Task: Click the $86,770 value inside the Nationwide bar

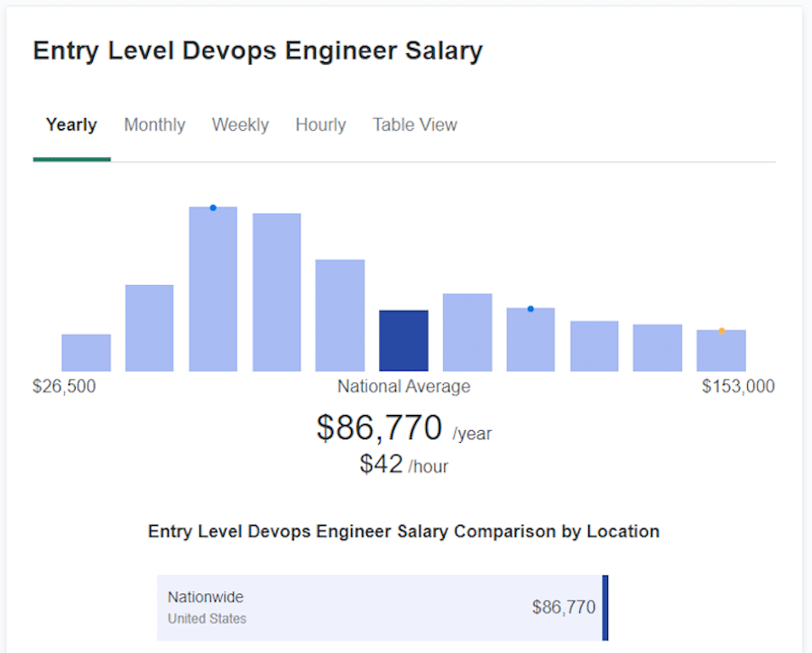Action: (x=563, y=606)
